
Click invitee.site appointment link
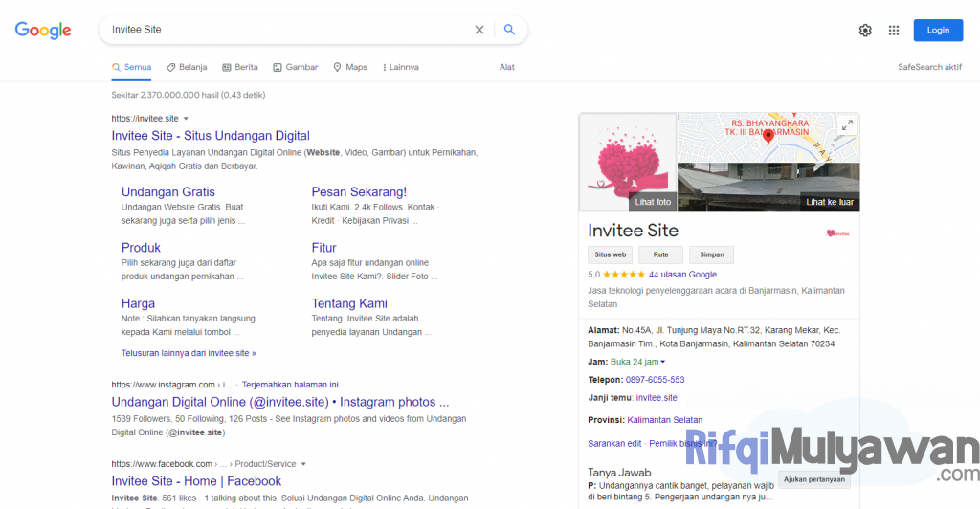[x=657, y=398]
